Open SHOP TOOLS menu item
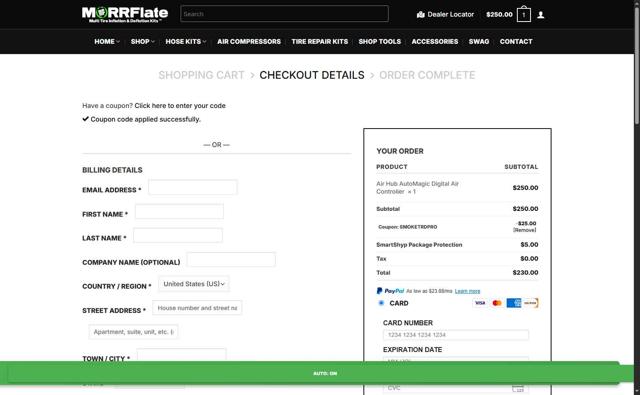 380,41
